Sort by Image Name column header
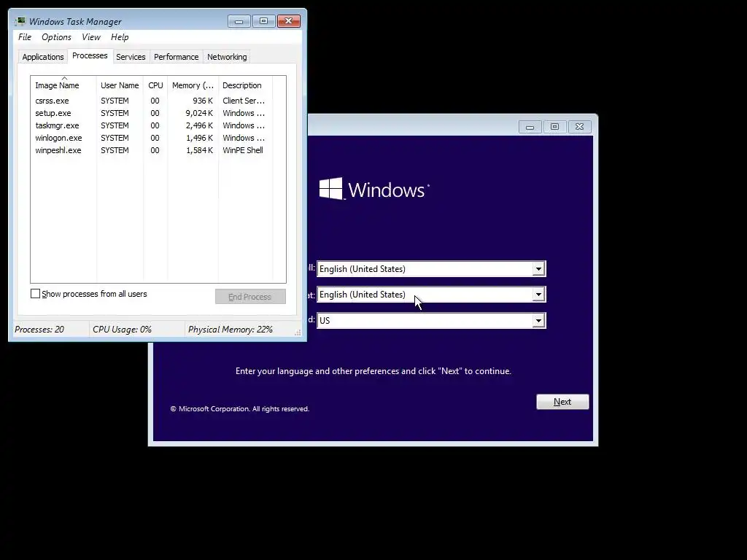This screenshot has height=560, width=747. click(63, 85)
